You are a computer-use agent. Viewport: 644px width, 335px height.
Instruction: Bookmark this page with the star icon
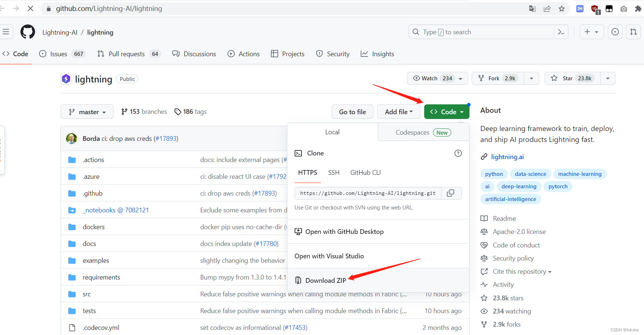[561, 9]
